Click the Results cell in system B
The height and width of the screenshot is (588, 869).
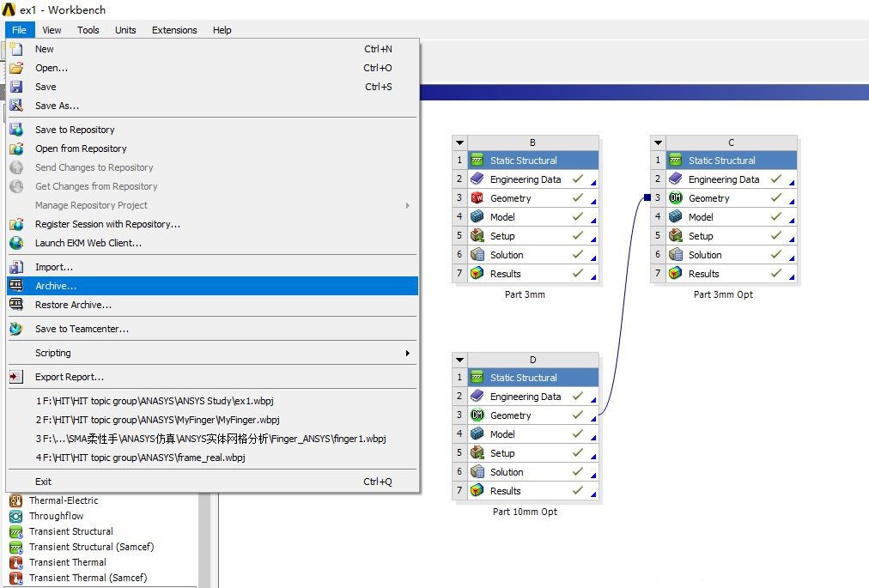[533, 273]
